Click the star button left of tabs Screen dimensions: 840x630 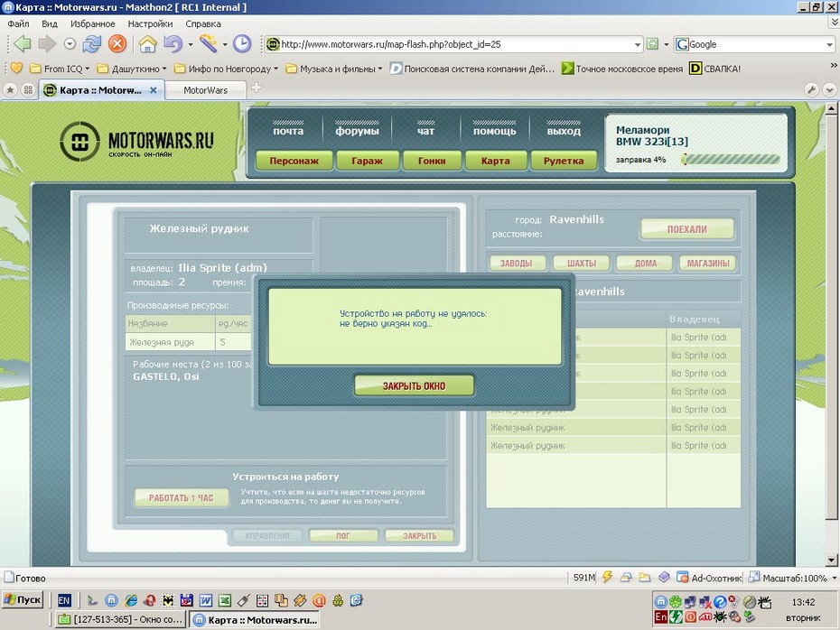[x=10, y=90]
